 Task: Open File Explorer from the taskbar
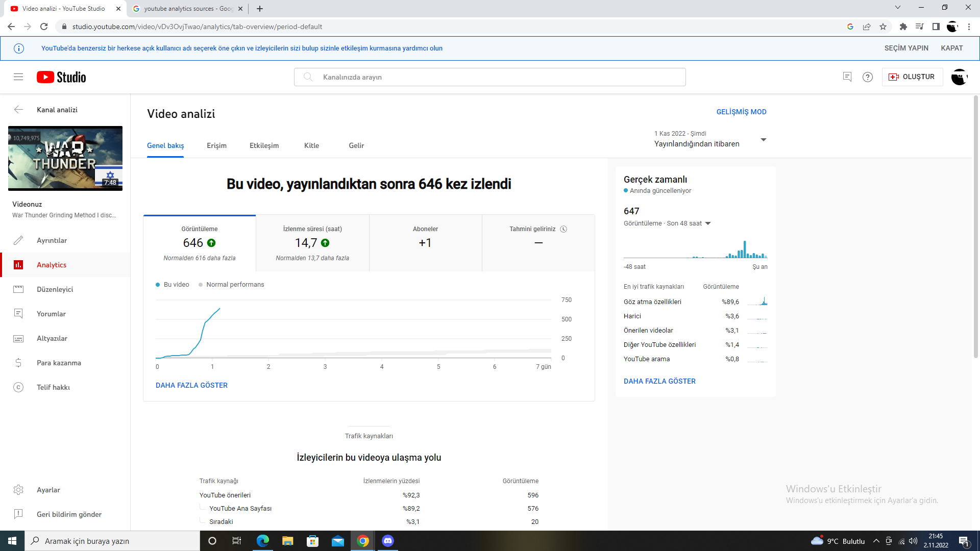click(x=288, y=541)
